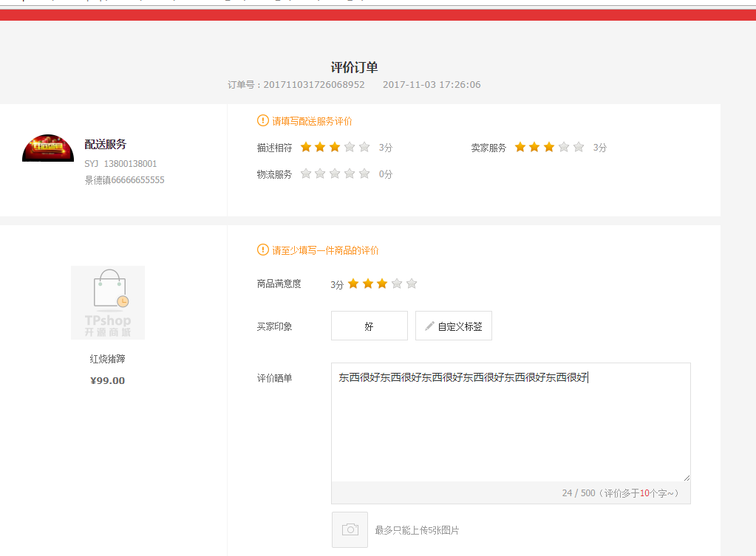This screenshot has height=556, width=756.
Task: Click the fourth star of 描述相符
Action: pyautogui.click(x=350, y=148)
